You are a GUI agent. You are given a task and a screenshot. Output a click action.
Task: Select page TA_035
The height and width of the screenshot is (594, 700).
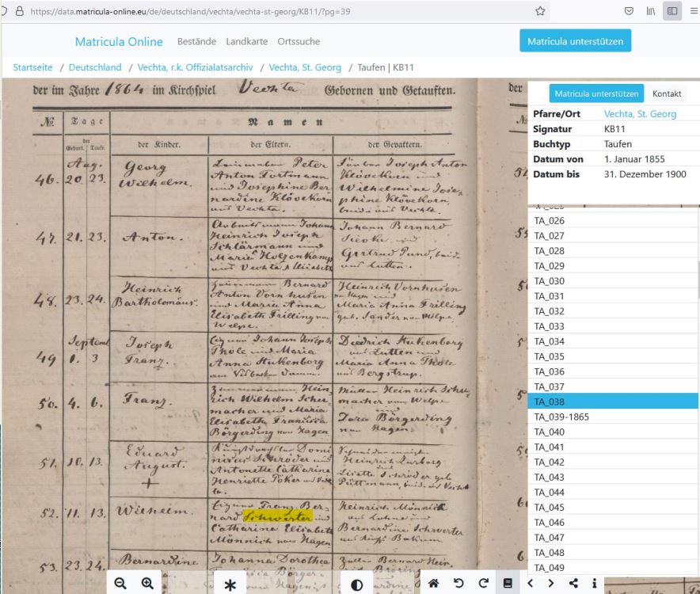(613, 356)
